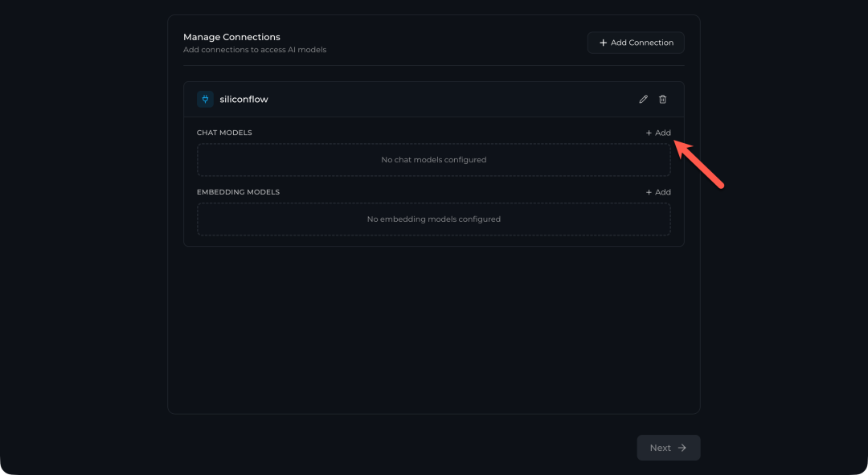Click the blue plug icon beside siliconflow
Image resolution: width=868 pixels, height=475 pixels.
(x=205, y=100)
